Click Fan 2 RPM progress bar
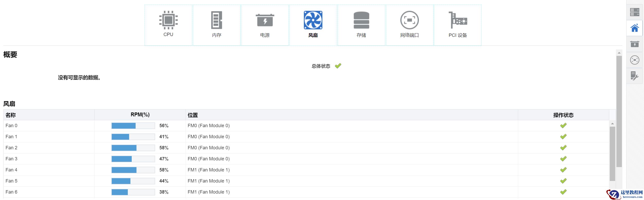 133,148
